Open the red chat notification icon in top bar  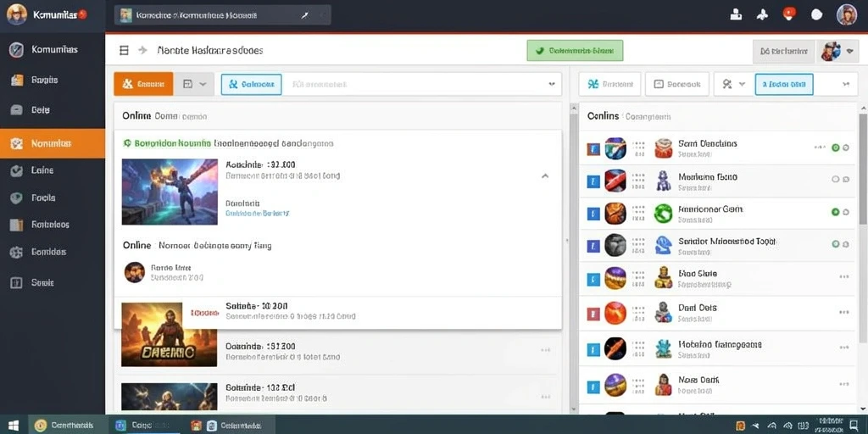point(789,14)
